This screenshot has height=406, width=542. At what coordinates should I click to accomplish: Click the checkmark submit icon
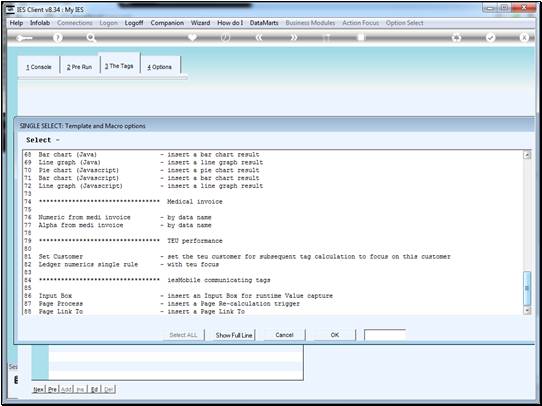coord(490,38)
